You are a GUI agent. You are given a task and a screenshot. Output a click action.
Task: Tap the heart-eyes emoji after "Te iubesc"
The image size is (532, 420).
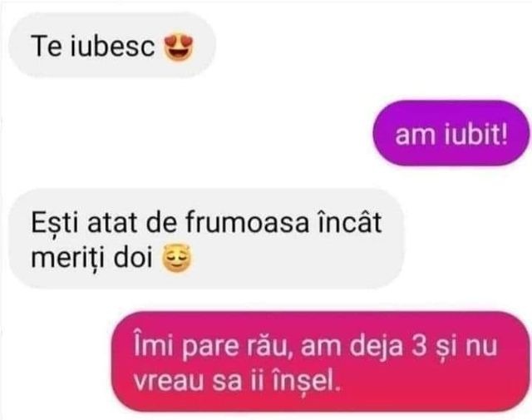point(179,47)
